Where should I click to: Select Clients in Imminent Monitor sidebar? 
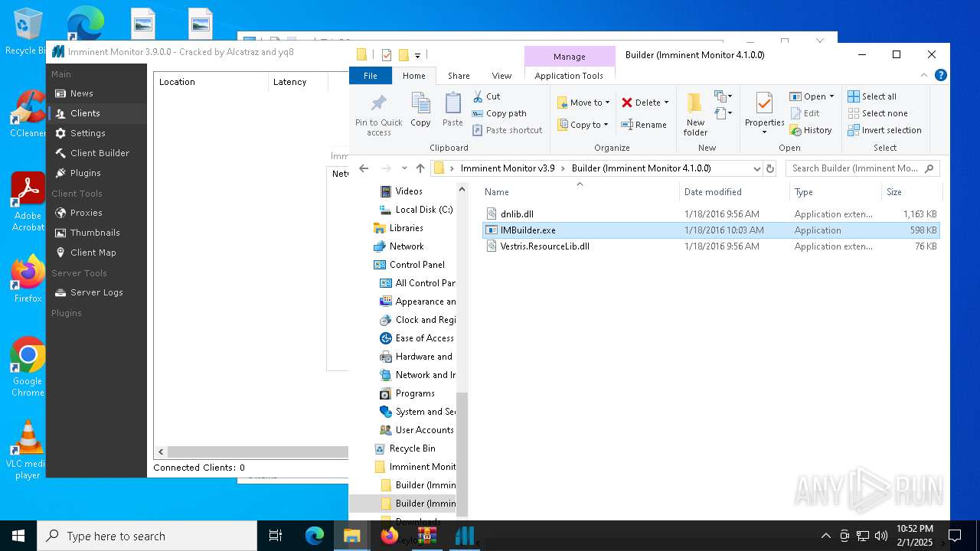point(96,113)
